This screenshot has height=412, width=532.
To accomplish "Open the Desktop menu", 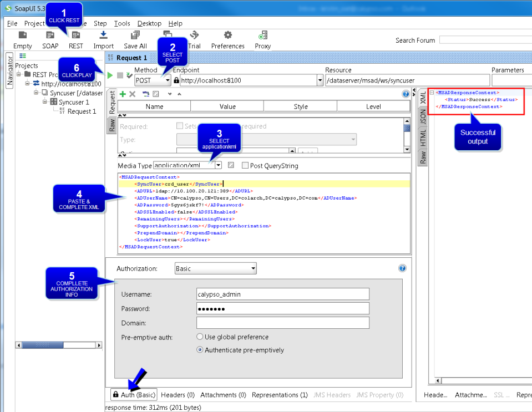I will coord(149,23).
